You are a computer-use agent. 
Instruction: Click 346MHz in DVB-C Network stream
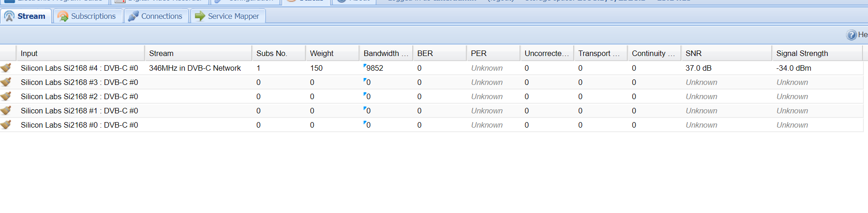coord(195,68)
